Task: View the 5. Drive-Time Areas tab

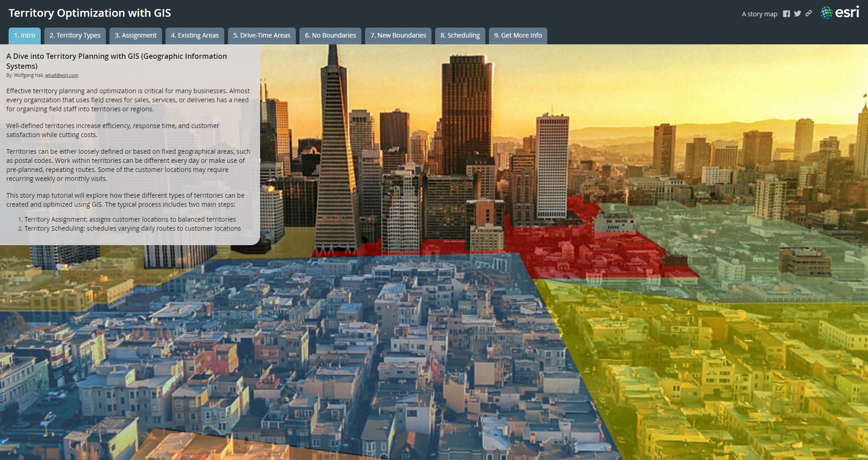Action: click(261, 35)
